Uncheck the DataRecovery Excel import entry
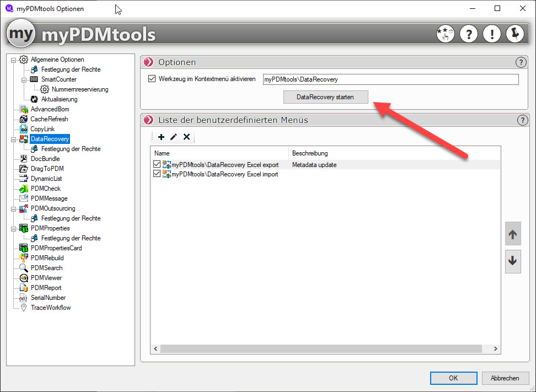Screen dimensions: 536x392 pos(157,174)
